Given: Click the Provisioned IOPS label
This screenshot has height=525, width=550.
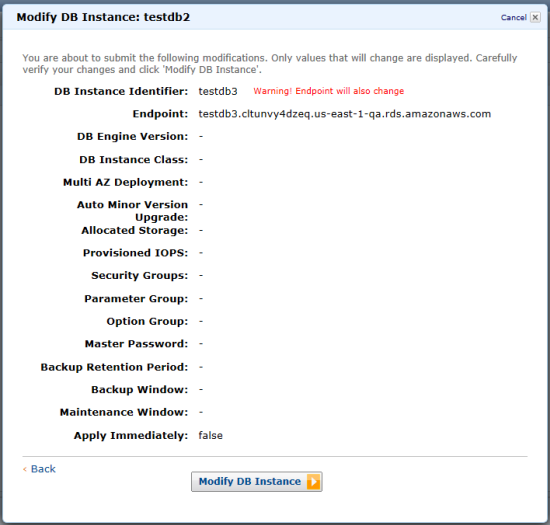Looking at the screenshot, I should click(135, 253).
